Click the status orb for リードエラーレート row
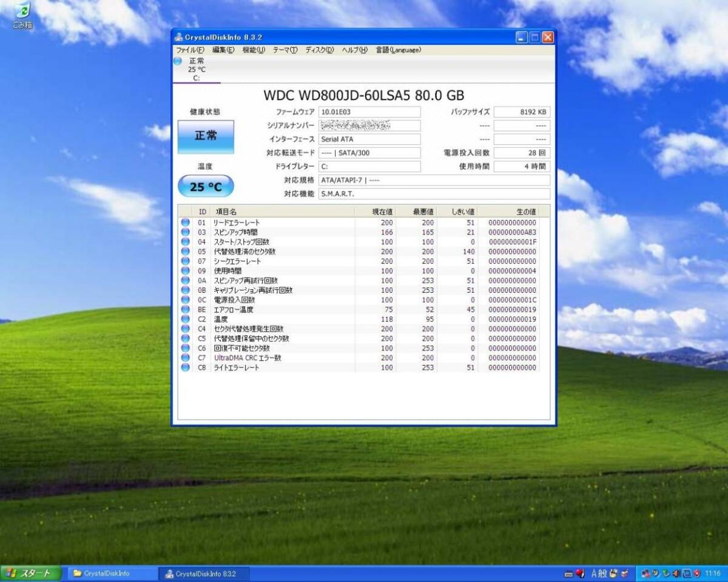The image size is (728, 582). pyautogui.click(x=185, y=222)
